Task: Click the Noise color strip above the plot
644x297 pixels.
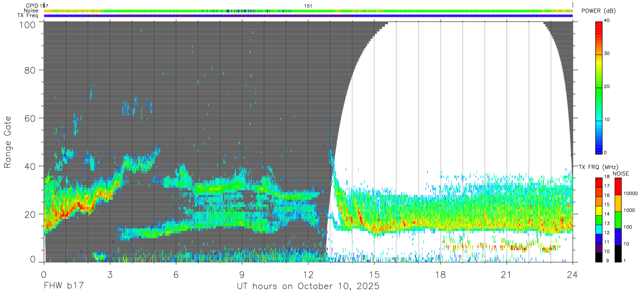Action: pyautogui.click(x=308, y=10)
